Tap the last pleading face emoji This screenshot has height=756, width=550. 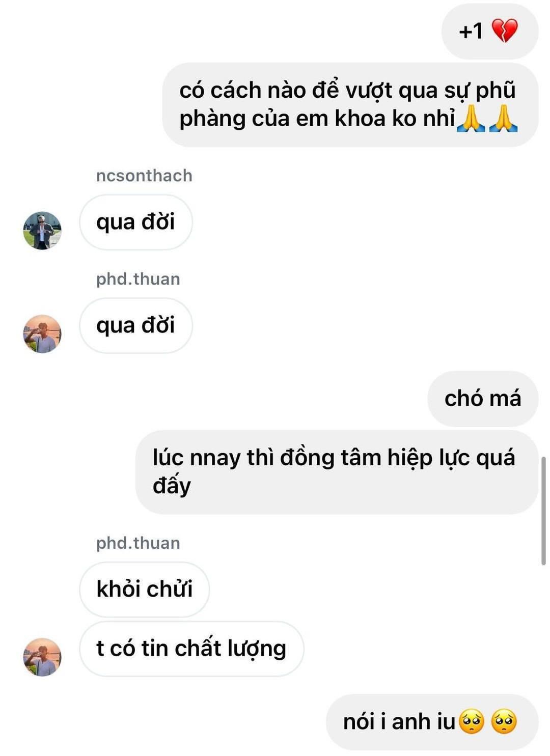[x=504, y=722]
